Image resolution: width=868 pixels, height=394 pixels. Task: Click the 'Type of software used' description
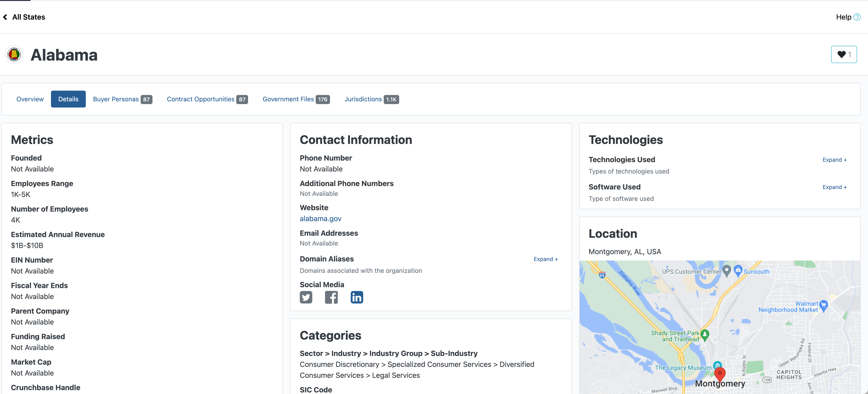point(621,199)
